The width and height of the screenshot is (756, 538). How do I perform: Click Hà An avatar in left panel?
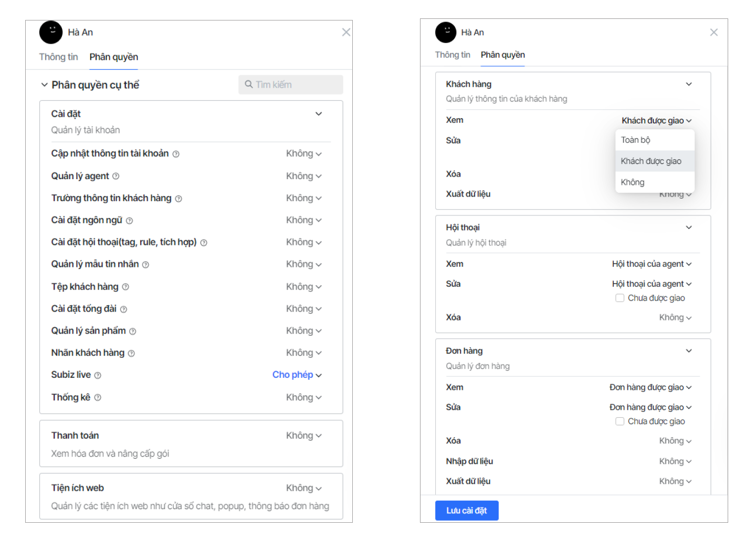tap(51, 33)
